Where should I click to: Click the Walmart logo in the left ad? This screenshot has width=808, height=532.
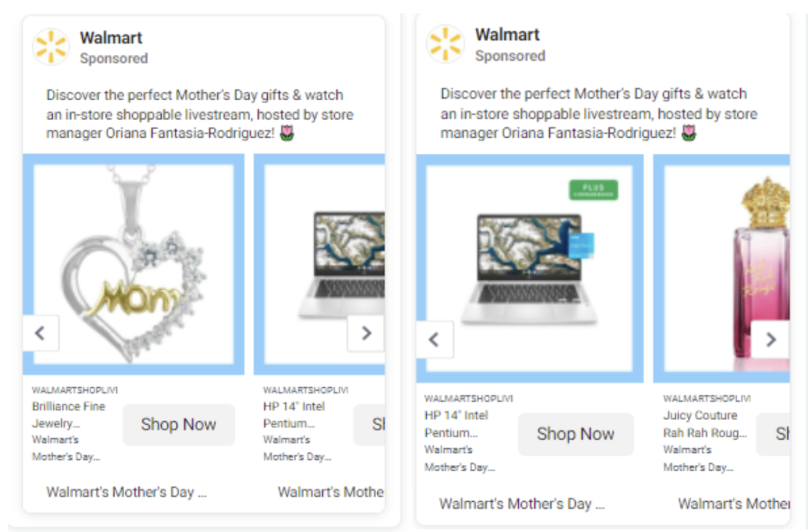51,47
